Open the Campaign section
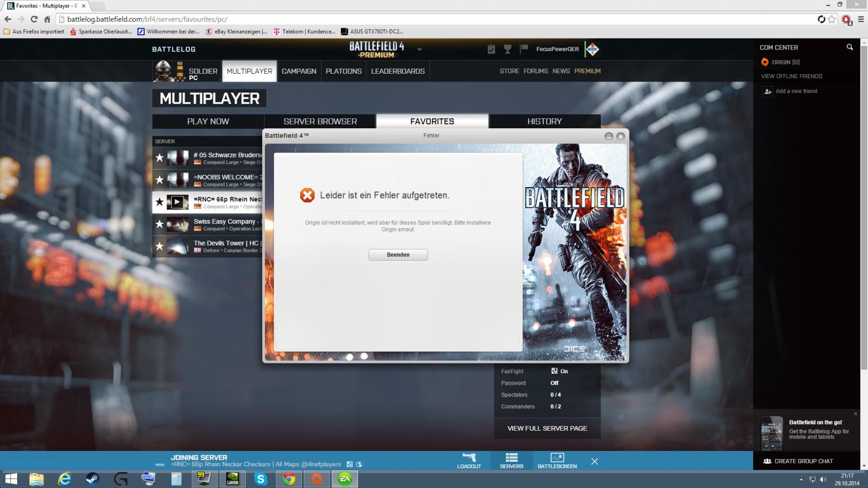Viewport: 868px width, 488px height. point(299,71)
